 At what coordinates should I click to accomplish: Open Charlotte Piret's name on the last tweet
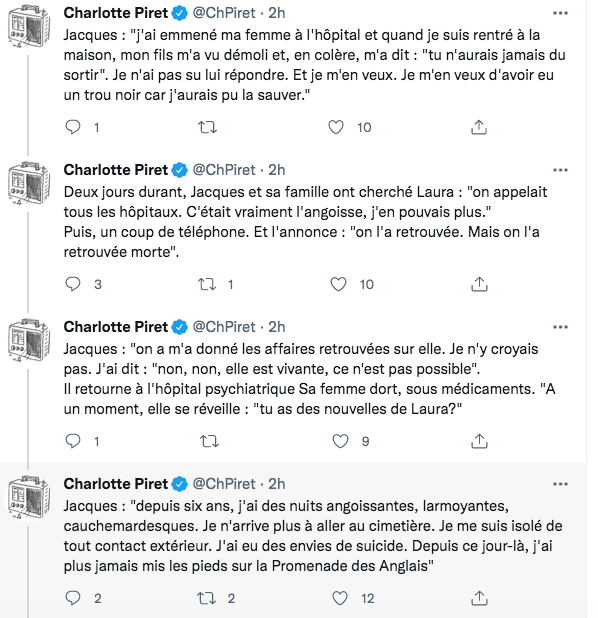[116, 484]
